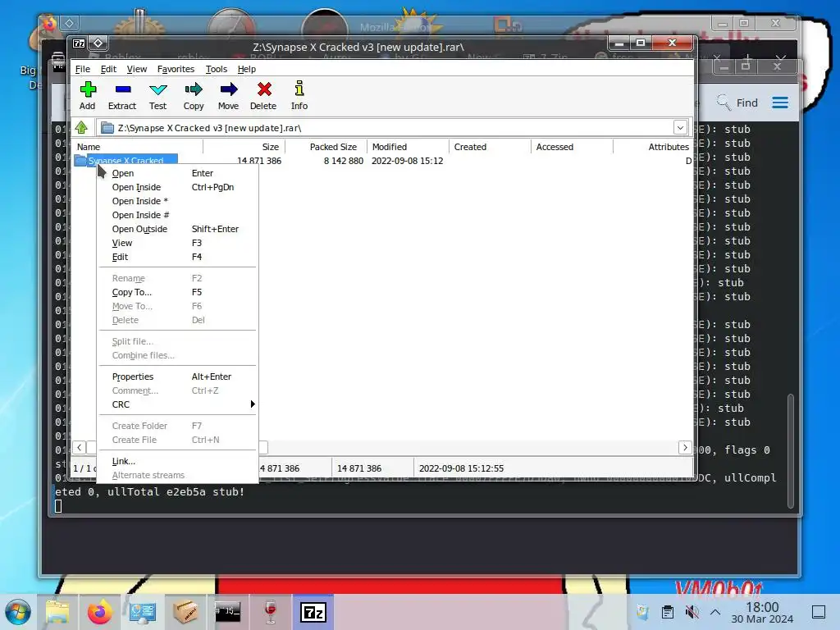Open the Edit menu in menu bar

tap(108, 69)
